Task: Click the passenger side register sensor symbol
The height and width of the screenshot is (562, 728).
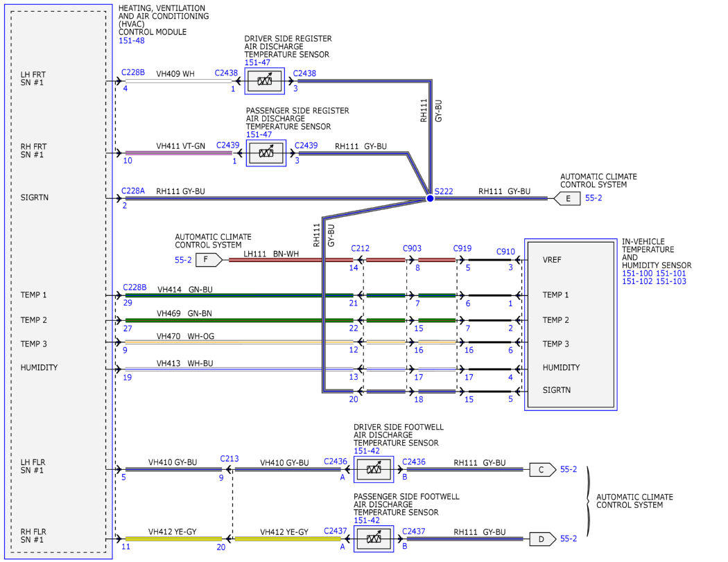Action: point(266,152)
